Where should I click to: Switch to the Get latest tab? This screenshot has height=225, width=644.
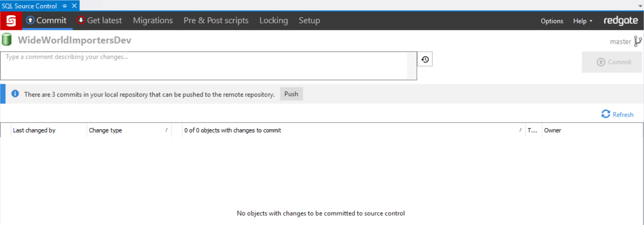point(99,20)
